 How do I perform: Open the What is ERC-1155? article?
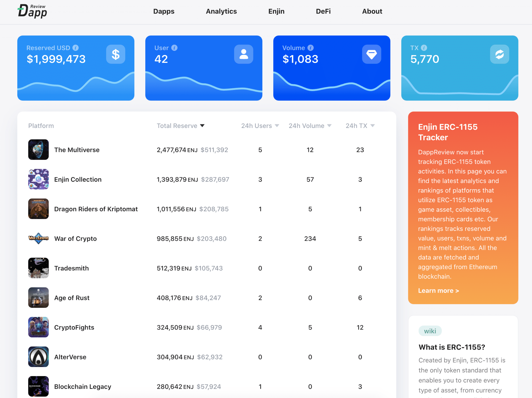click(x=452, y=347)
